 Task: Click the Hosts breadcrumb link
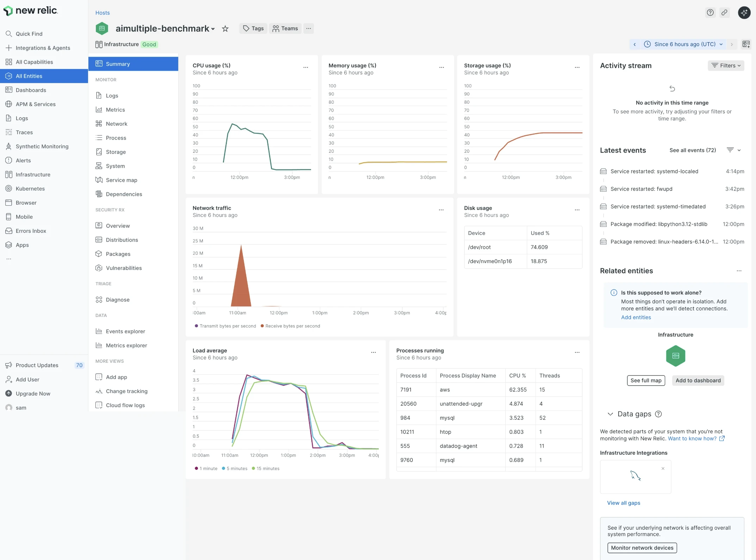tap(103, 13)
